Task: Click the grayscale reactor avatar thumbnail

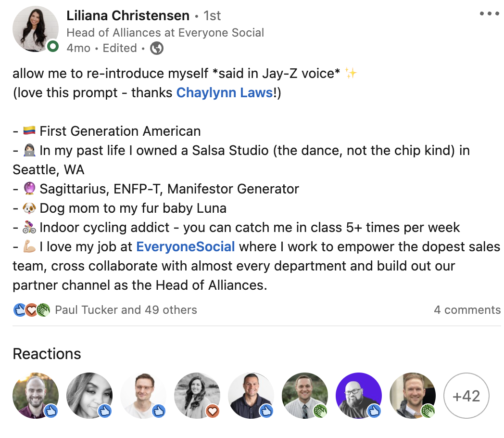Action: tap(89, 396)
